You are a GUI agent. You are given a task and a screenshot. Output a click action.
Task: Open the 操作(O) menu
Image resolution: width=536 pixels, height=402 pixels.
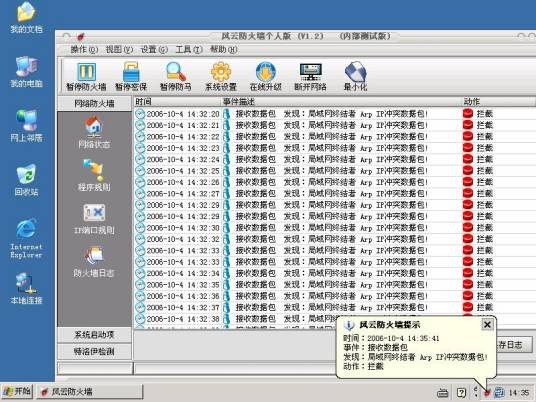click(x=84, y=50)
